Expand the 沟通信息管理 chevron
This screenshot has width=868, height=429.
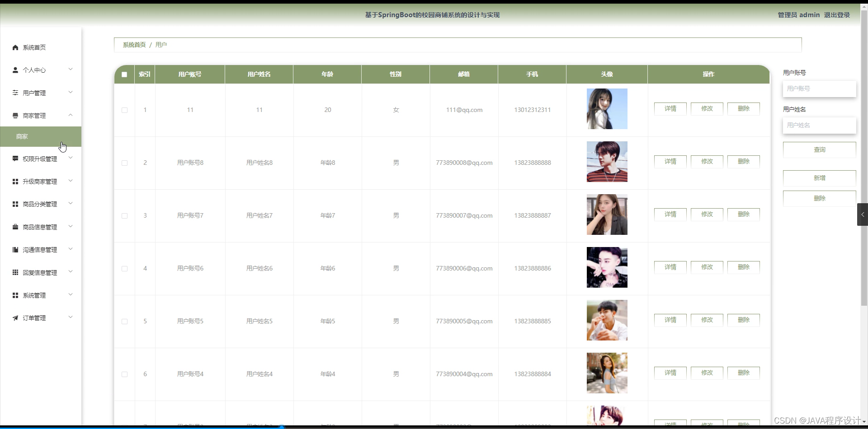(x=71, y=249)
